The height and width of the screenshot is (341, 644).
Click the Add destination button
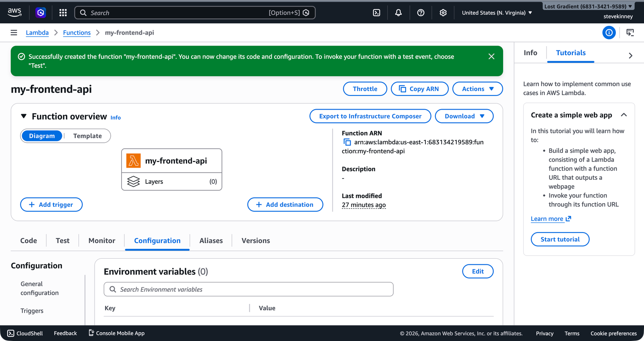285,205
